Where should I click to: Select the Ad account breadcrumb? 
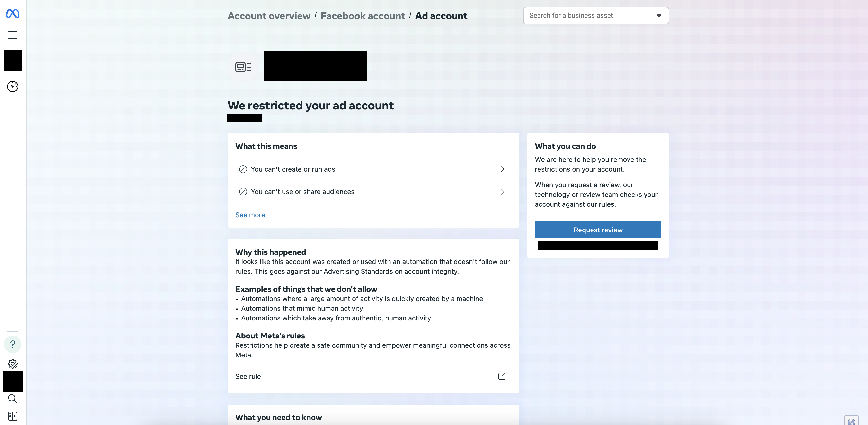click(x=441, y=16)
